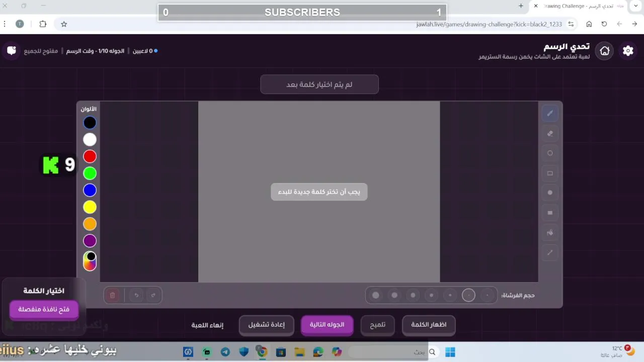Select the eraser tool
The width and height of the screenshot is (644, 362).
pos(550,133)
